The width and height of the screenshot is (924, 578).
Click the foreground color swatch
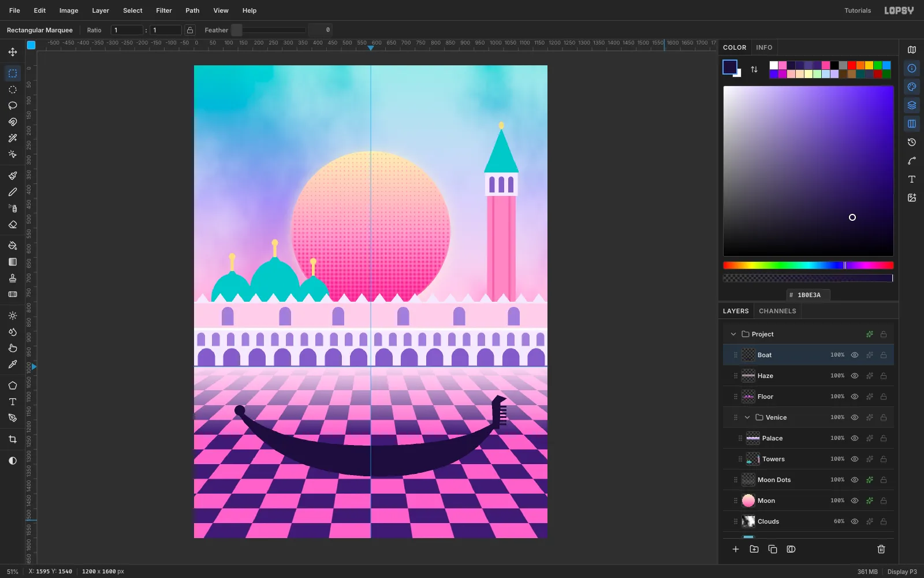[x=730, y=67]
